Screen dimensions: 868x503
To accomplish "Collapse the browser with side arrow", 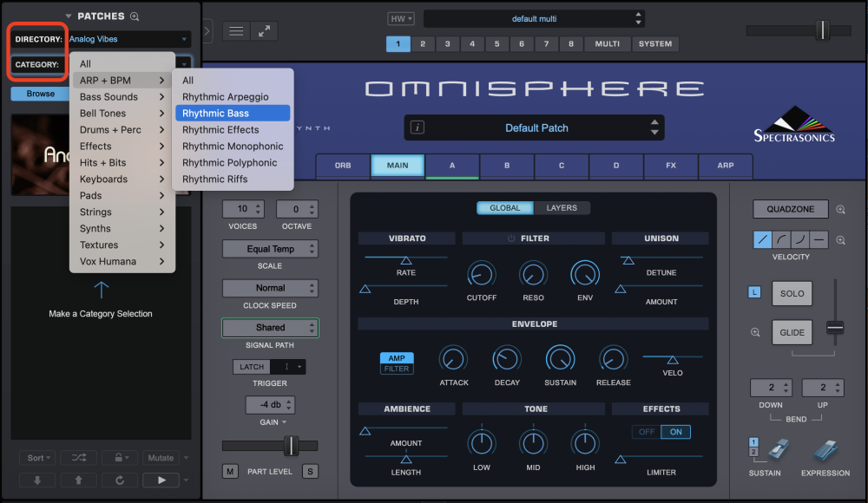I will [x=207, y=31].
